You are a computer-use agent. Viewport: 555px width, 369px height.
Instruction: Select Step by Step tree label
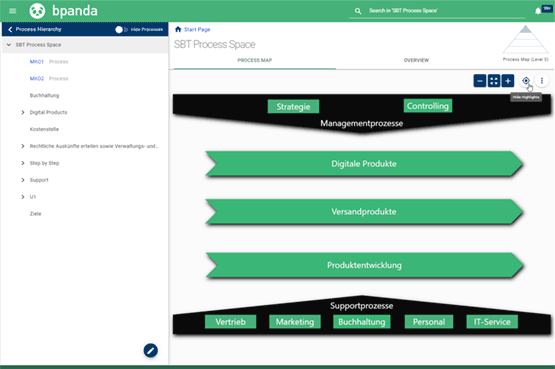[44, 163]
